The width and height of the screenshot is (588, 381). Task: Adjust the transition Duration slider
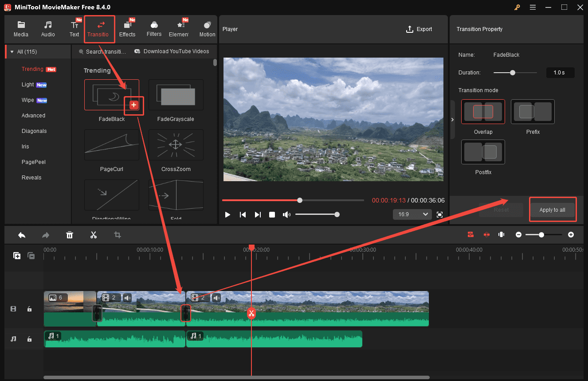tap(514, 72)
